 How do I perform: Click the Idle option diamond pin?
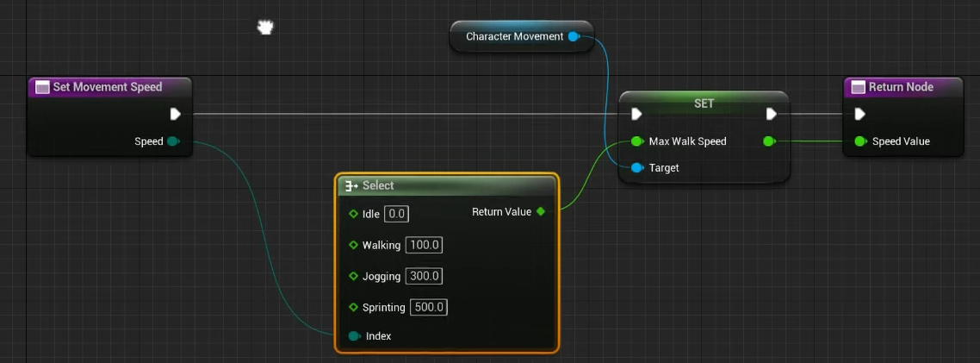[353, 214]
